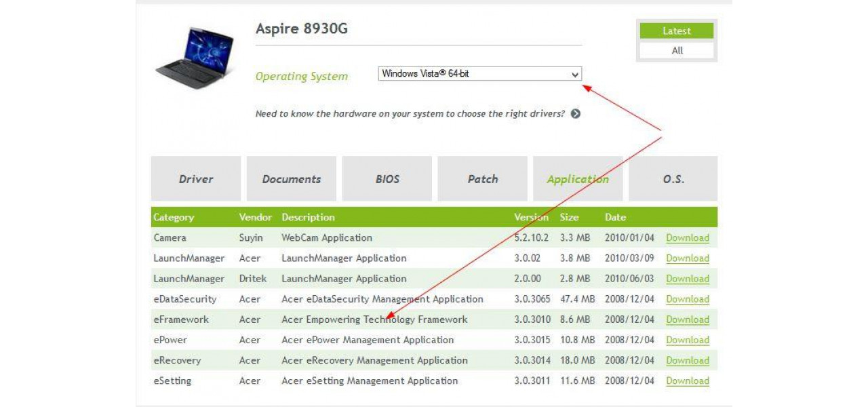
Task: Download the Suyin WebCam Application
Action: (x=688, y=238)
